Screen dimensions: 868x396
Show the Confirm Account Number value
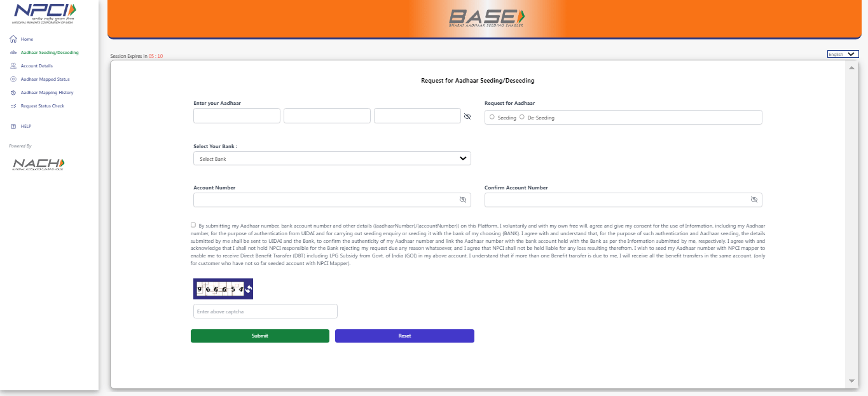(x=754, y=200)
